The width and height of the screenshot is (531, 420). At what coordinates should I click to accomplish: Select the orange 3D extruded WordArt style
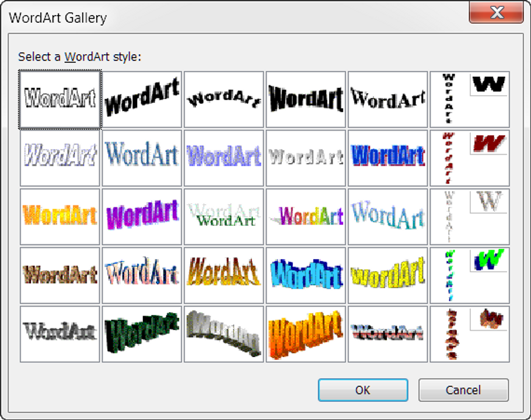305,333
